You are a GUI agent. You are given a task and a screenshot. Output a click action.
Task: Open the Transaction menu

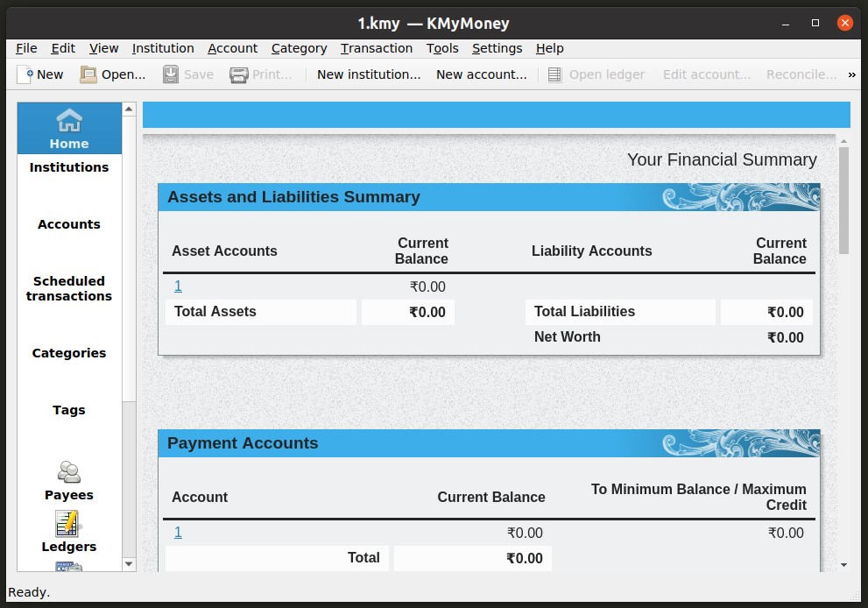point(376,48)
